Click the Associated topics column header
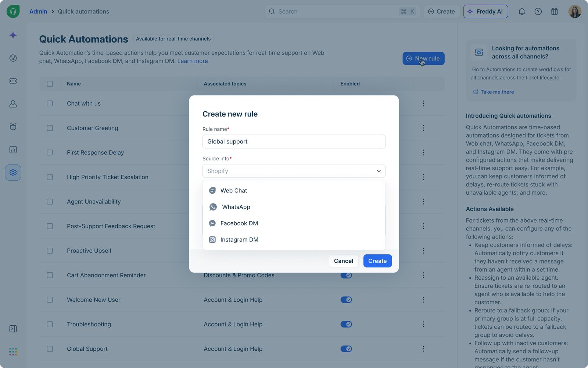 [x=225, y=84]
